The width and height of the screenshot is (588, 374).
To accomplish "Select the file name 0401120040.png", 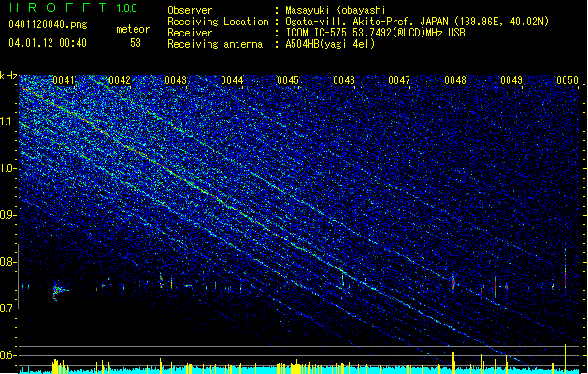I will 48,25.
